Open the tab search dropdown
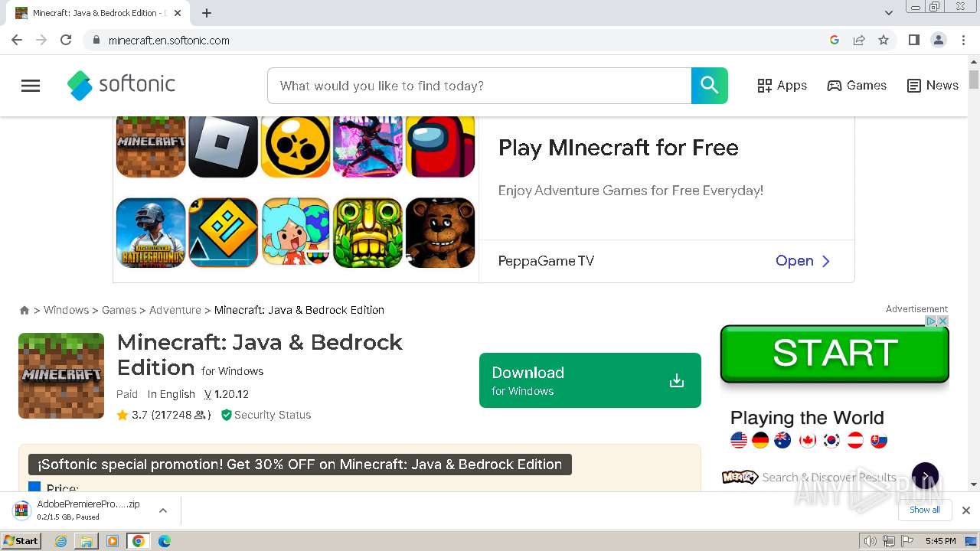 889,13
